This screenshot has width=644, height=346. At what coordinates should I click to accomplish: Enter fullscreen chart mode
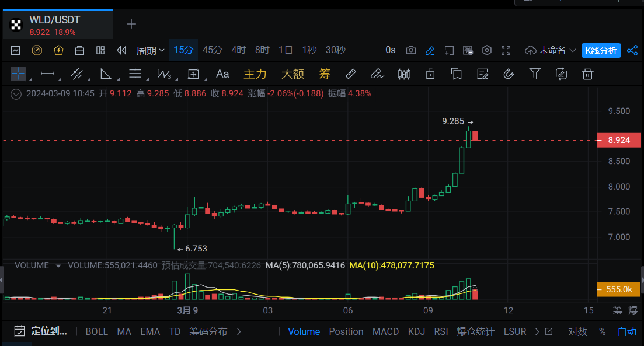506,50
